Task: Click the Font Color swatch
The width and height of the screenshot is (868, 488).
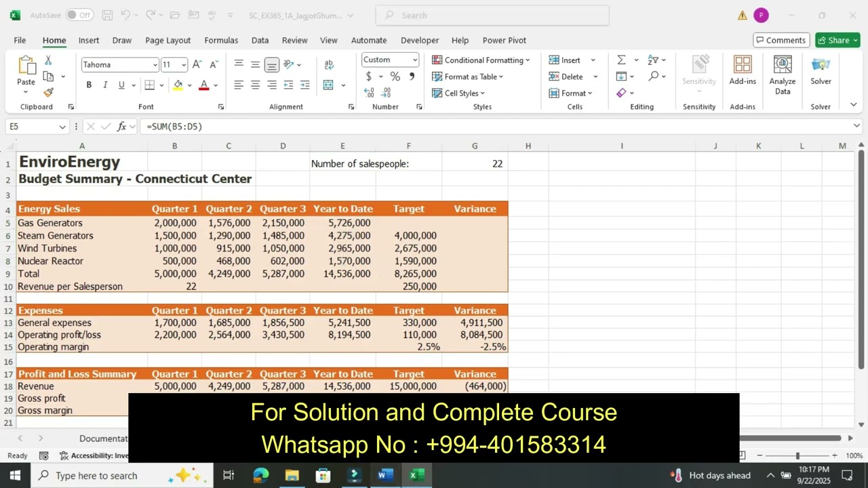Action: (203, 85)
